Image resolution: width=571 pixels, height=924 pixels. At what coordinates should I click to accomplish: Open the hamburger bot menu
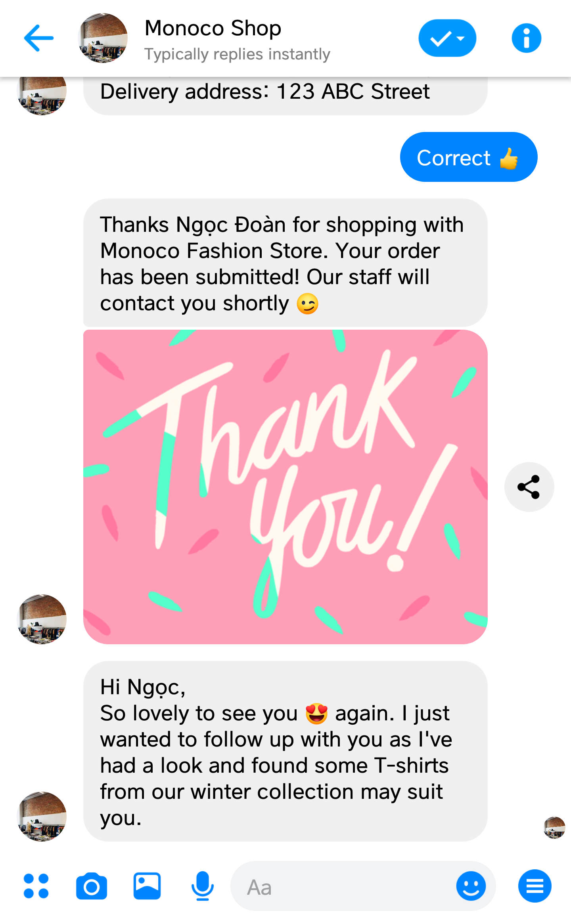pos(535,886)
